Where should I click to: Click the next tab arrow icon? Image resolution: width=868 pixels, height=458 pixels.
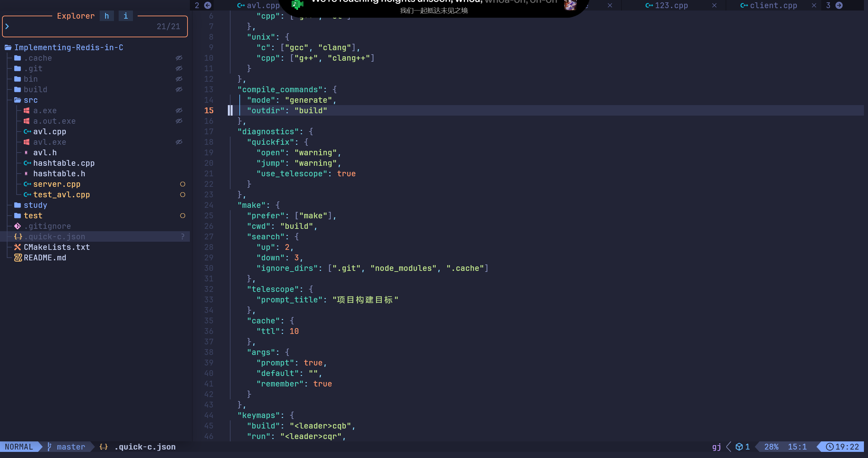click(x=839, y=5)
